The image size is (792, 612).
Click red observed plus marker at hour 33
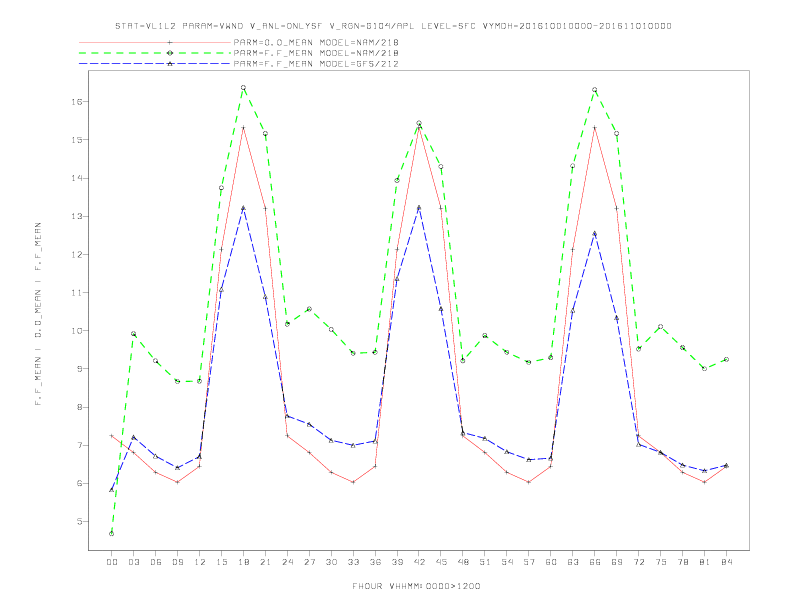pyautogui.click(x=353, y=482)
